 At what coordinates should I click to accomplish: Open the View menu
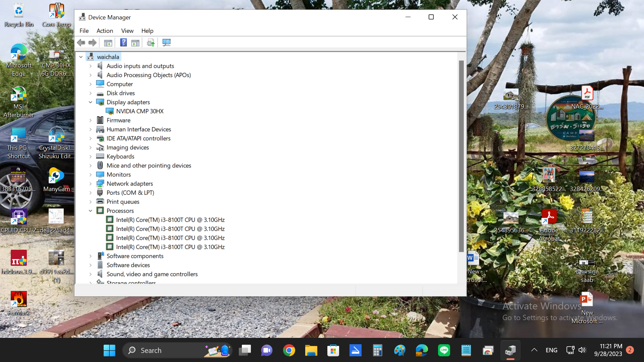click(127, 31)
